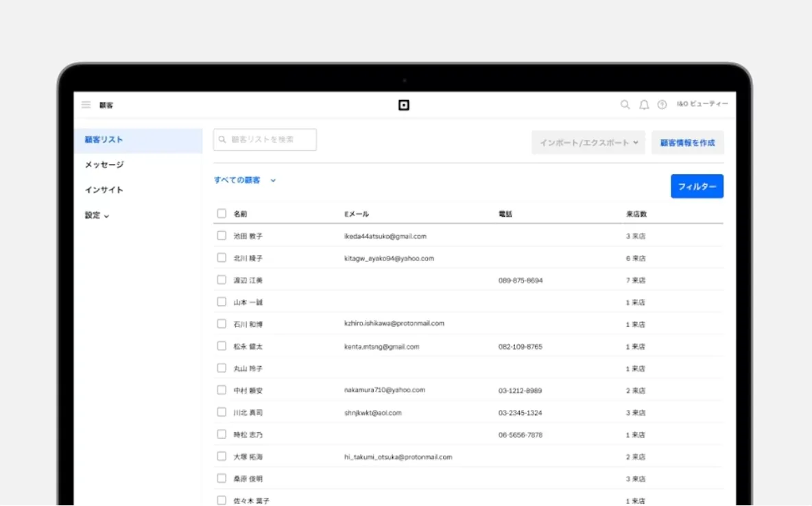Open the すべての顧客 dropdown
812x506 pixels.
245,180
